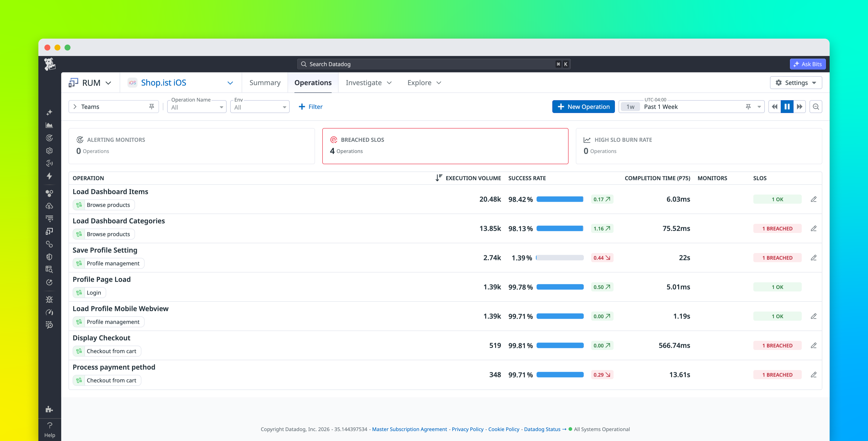Open the Cookie Policy link

point(504,429)
